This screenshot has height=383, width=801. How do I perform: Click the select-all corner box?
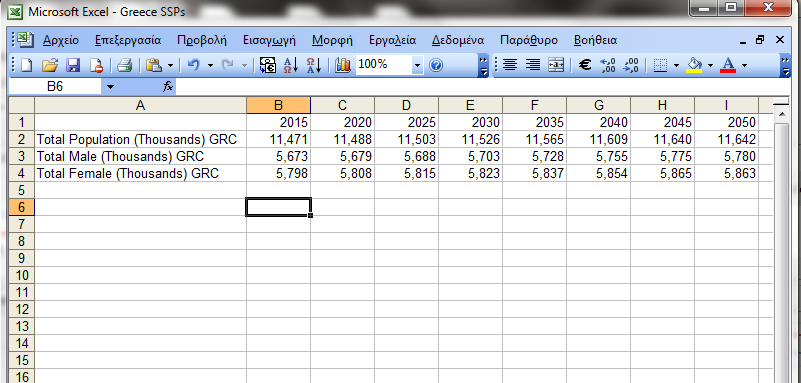click(x=21, y=105)
